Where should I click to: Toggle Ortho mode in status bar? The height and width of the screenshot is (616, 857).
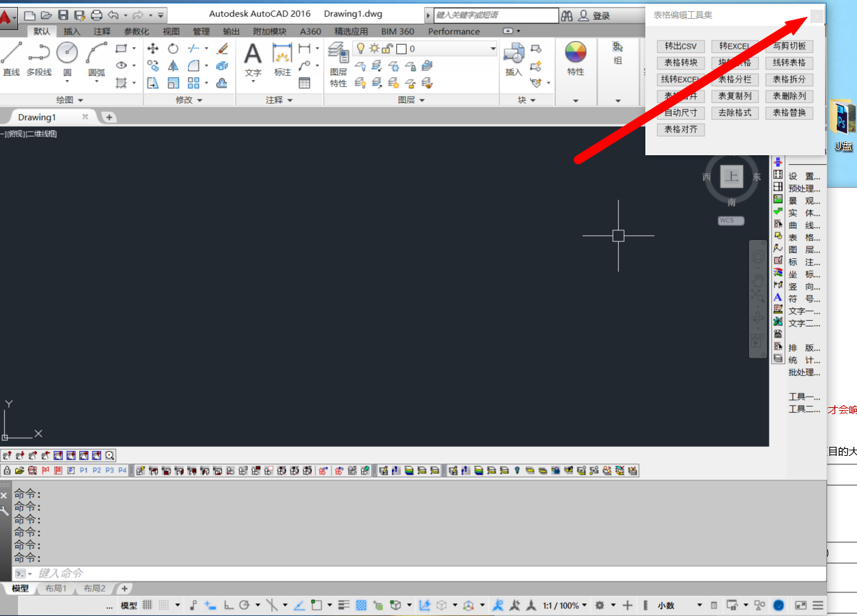pyautogui.click(x=228, y=606)
